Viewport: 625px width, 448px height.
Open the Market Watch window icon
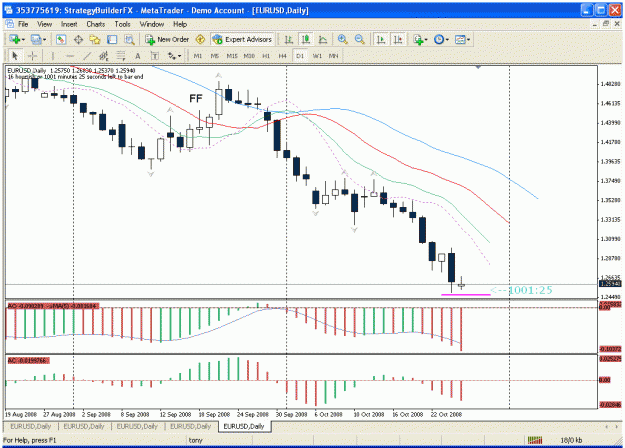pos(61,39)
